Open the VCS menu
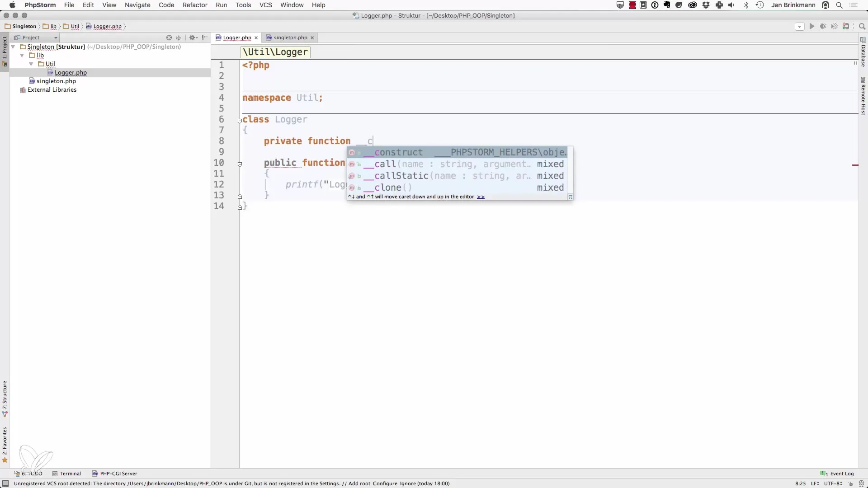 tap(266, 5)
